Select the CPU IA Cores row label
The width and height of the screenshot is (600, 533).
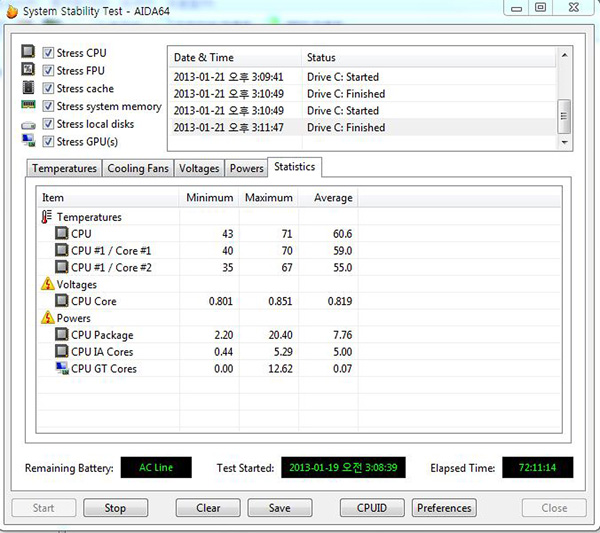[102, 352]
